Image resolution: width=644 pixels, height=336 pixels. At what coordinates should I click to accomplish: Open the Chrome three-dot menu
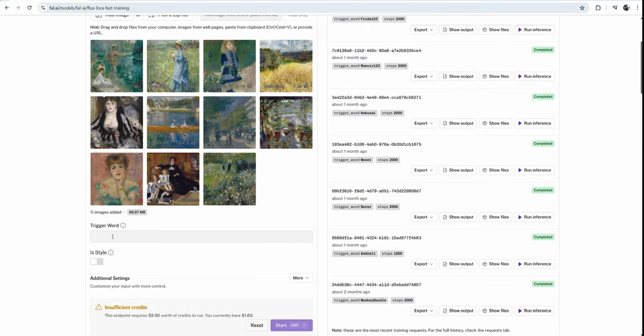click(637, 8)
